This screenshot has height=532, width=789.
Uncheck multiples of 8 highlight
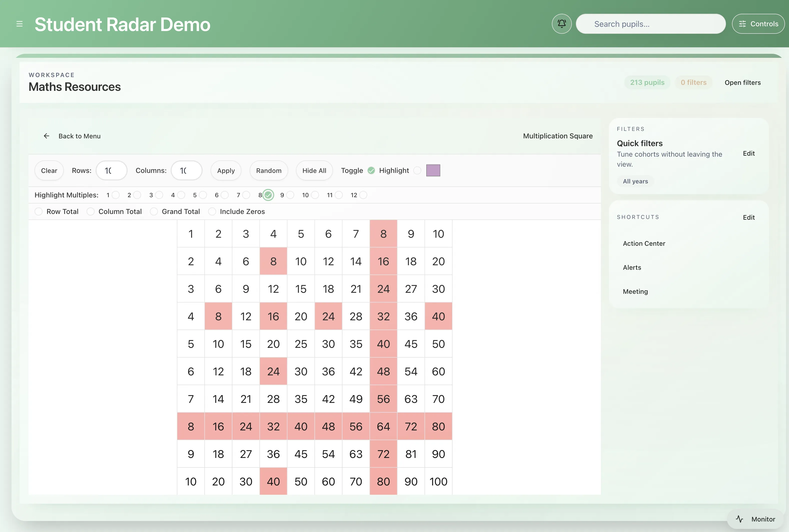[x=268, y=195]
